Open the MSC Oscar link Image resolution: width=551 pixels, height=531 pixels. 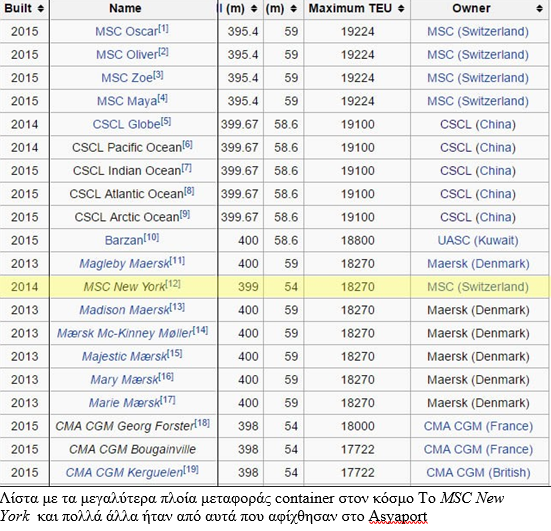coord(127,32)
